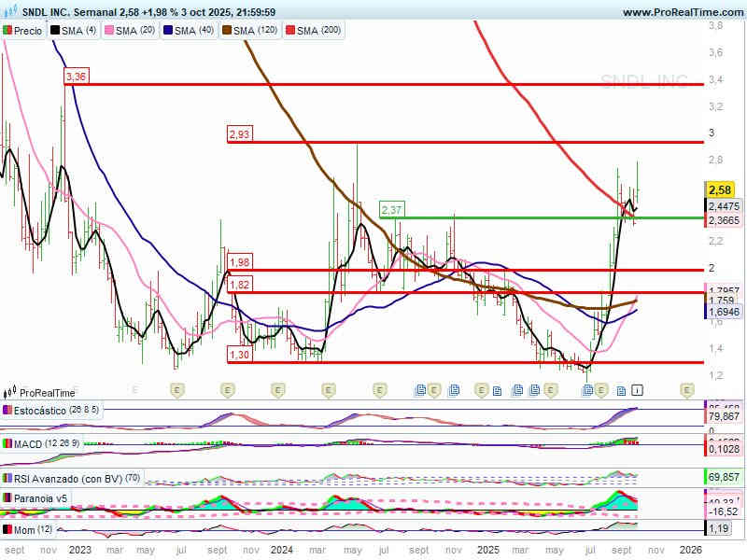
Task: Toggle the SMA (20) legend item
Action: click(x=134, y=31)
